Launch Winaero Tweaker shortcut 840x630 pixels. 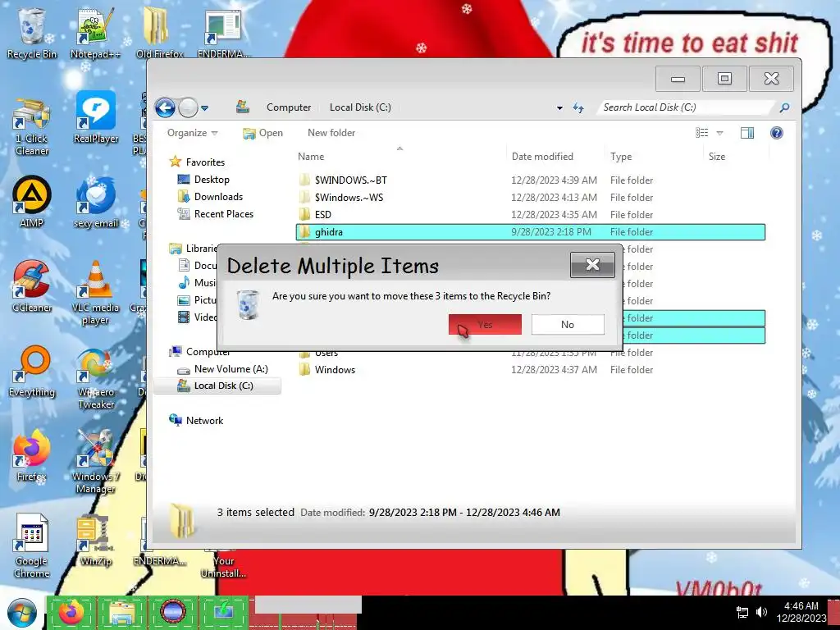pos(95,378)
